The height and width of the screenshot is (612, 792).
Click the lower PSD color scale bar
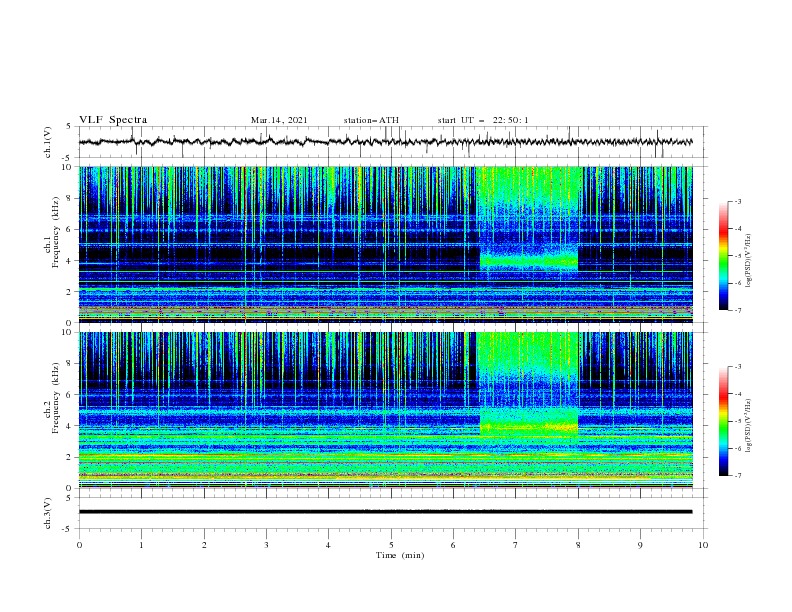point(723,421)
